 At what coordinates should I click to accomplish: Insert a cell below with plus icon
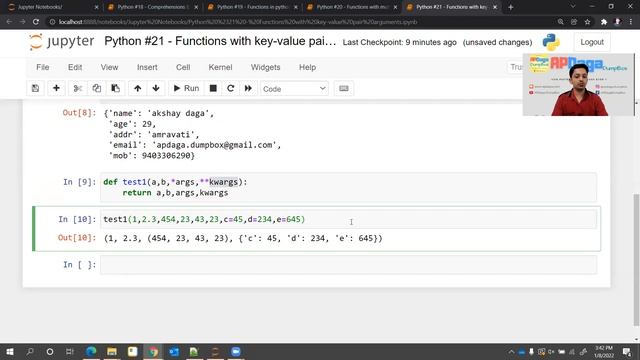coord(56,88)
